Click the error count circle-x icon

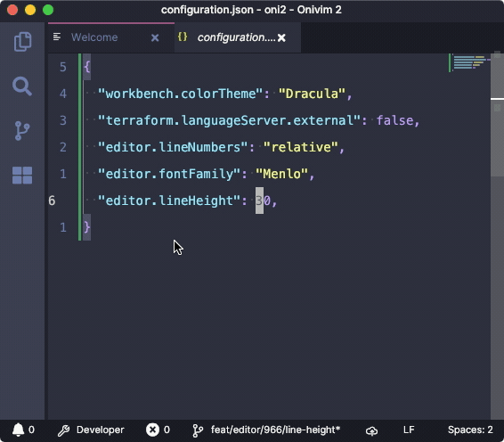pyautogui.click(x=152, y=430)
